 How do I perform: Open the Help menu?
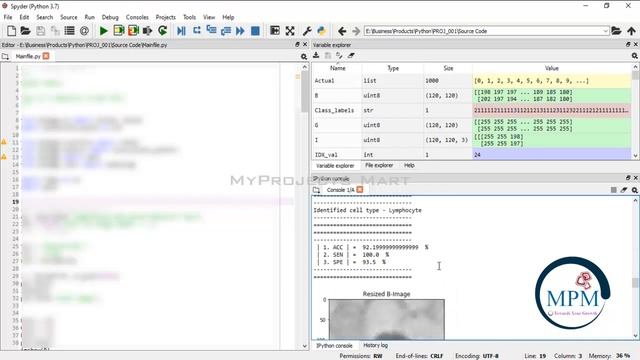[x=228, y=17]
